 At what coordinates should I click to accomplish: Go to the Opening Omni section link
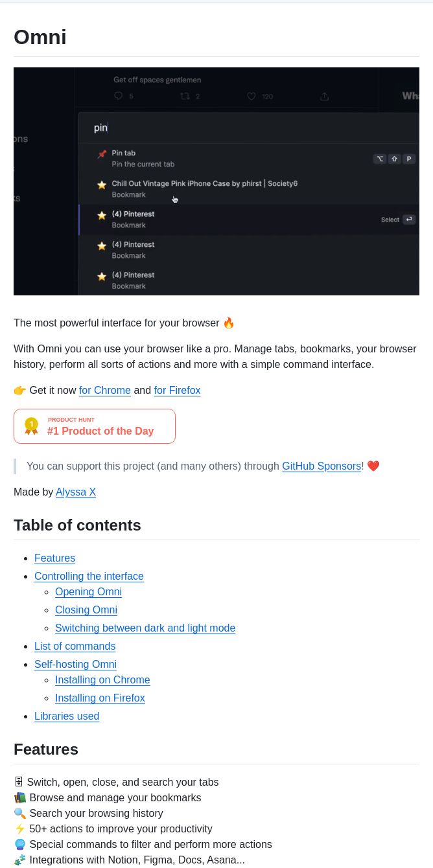point(88,591)
